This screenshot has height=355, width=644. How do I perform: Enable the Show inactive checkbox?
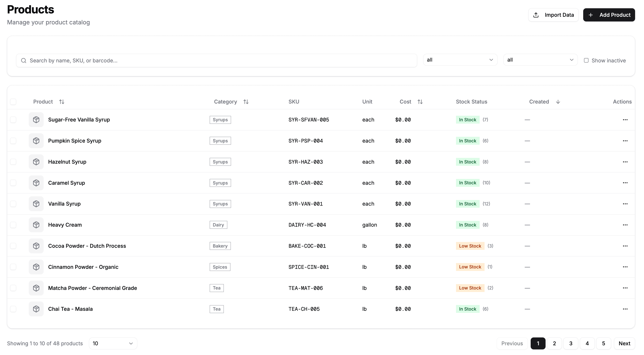586,60
